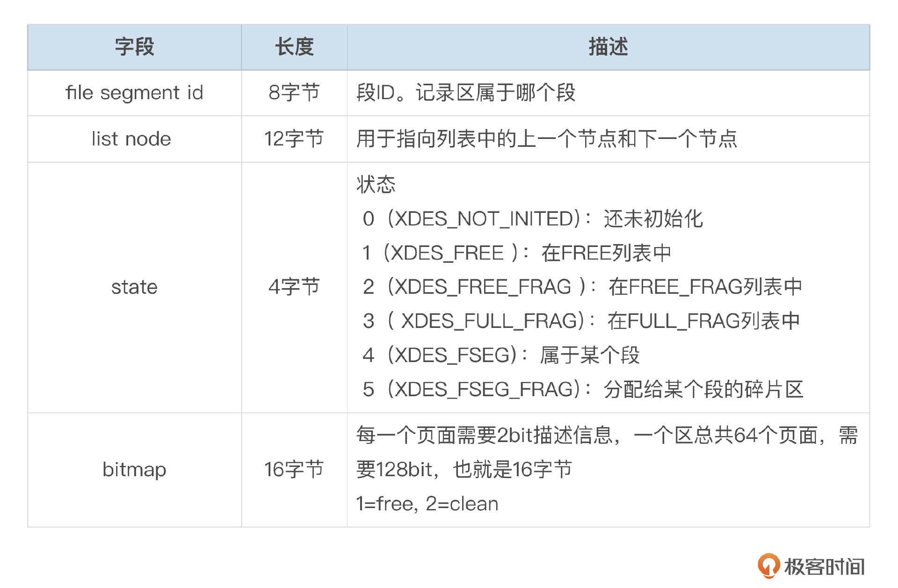Image resolution: width=898 pixels, height=588 pixels.
Task: Click the XDES_FULL_FRAG state line
Action: (x=581, y=321)
